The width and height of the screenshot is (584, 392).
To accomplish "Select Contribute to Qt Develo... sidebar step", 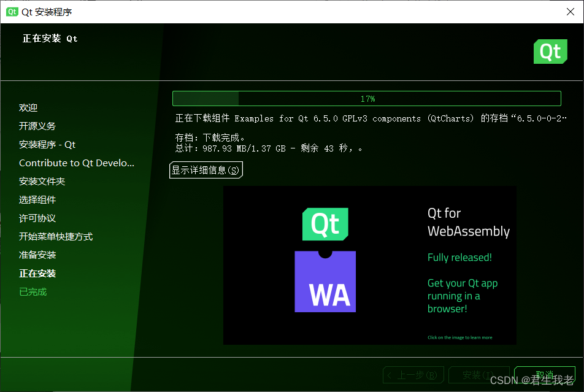I will tap(76, 163).
